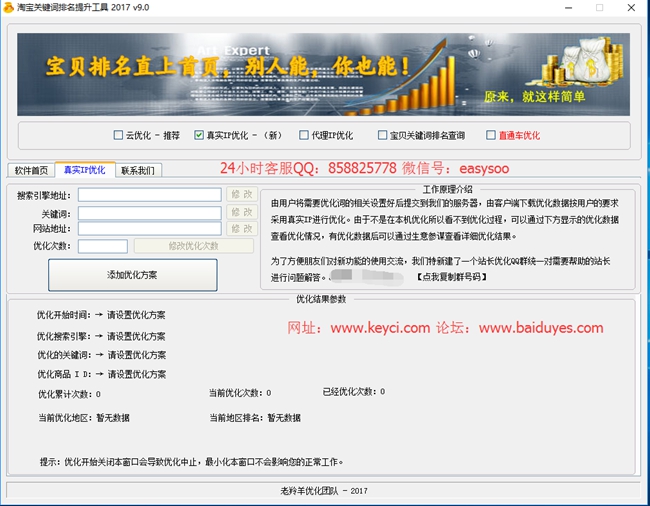650x506 pixels.
Task: Click 修改 button next to 关键词
Action: click(242, 212)
